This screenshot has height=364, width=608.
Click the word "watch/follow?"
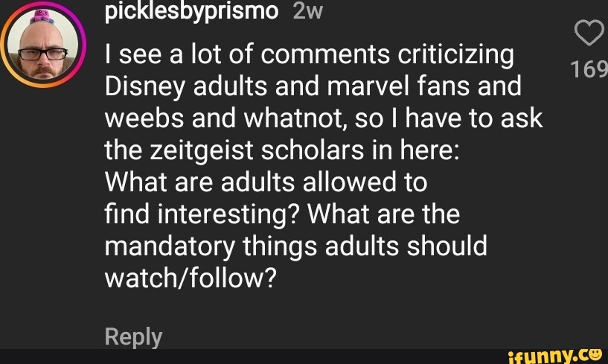click(x=191, y=279)
